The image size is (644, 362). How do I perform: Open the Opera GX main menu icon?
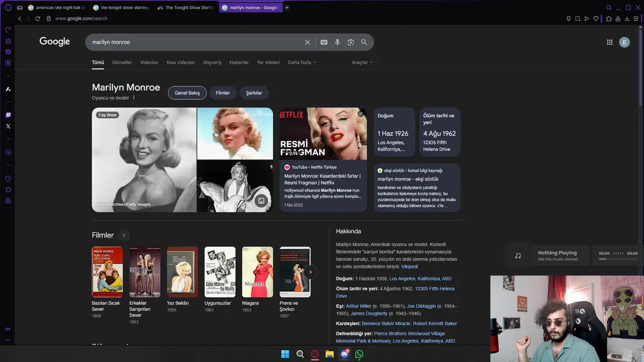tap(8, 8)
